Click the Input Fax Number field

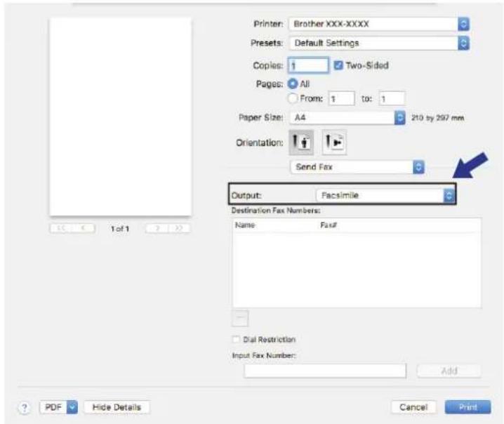click(325, 371)
